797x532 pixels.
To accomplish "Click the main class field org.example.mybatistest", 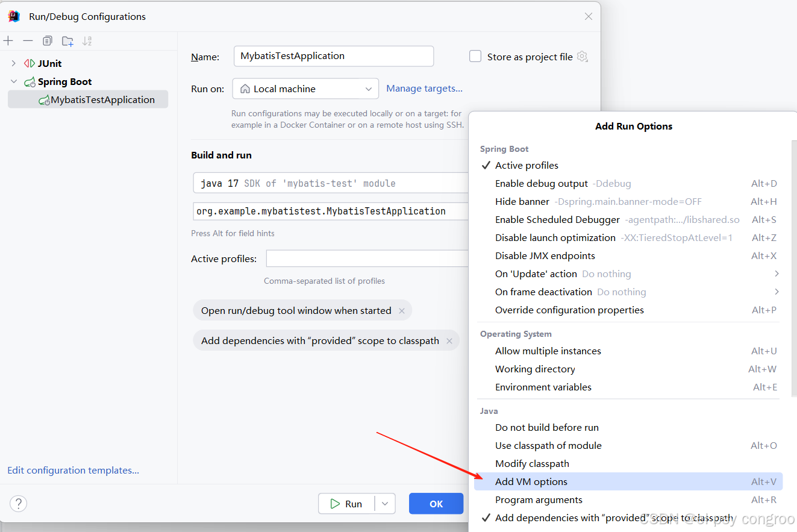I will coord(331,211).
